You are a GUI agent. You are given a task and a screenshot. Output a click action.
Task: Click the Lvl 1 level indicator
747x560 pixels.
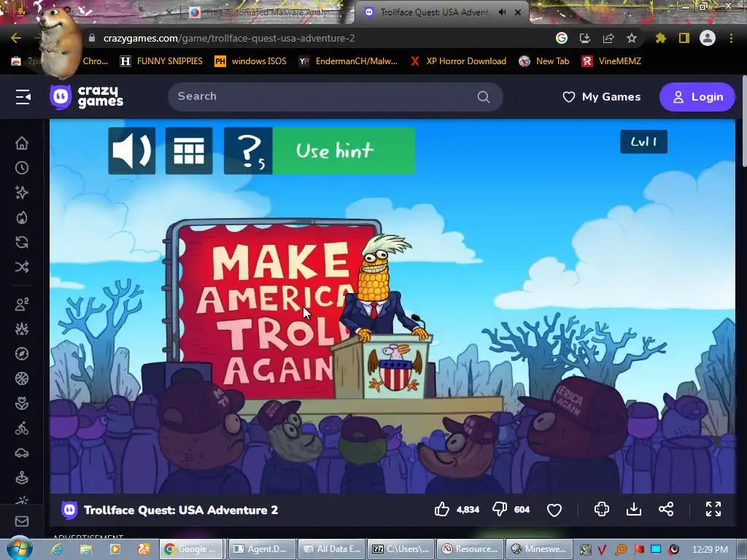[643, 141]
